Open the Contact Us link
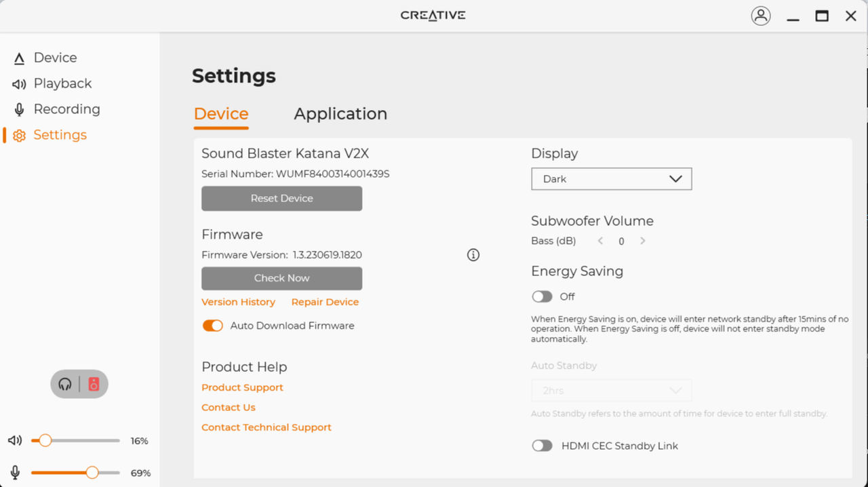868x487 pixels. click(229, 407)
